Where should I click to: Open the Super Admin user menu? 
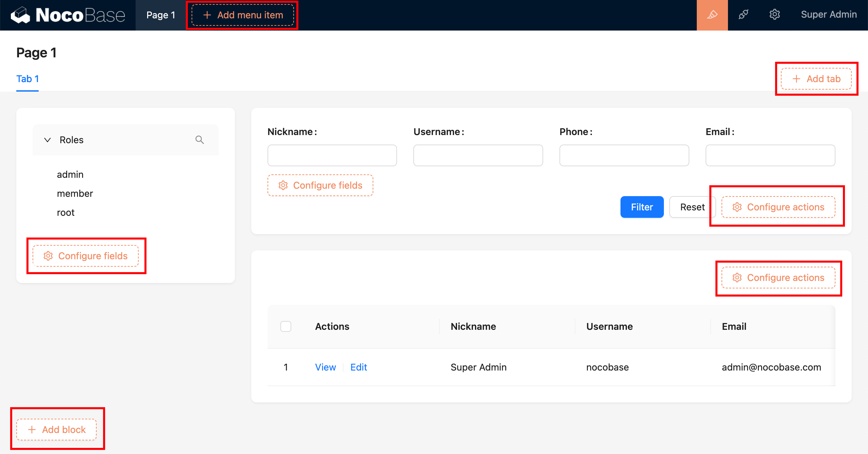[829, 15]
